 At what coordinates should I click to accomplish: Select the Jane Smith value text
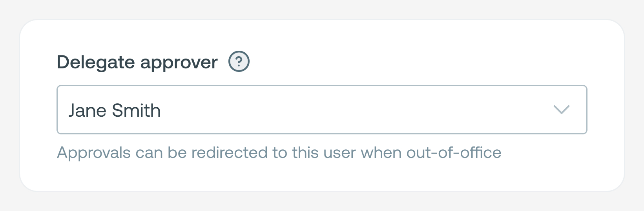(115, 110)
